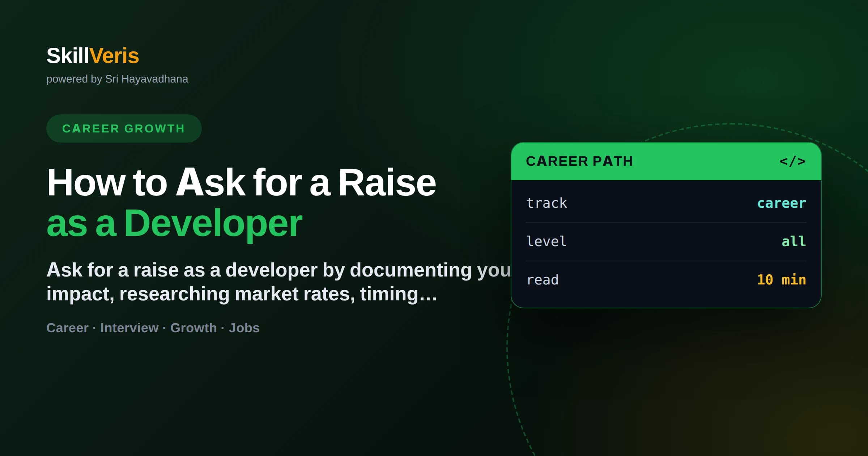Viewport: 868px width, 456px height.
Task: Click the 'track' label in the card
Action: (x=546, y=203)
